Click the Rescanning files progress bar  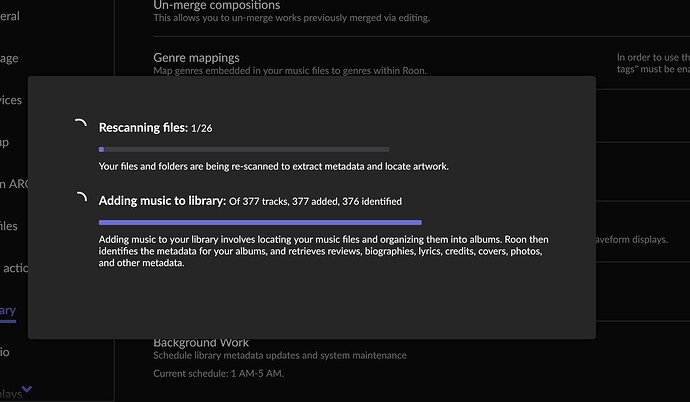(x=243, y=149)
